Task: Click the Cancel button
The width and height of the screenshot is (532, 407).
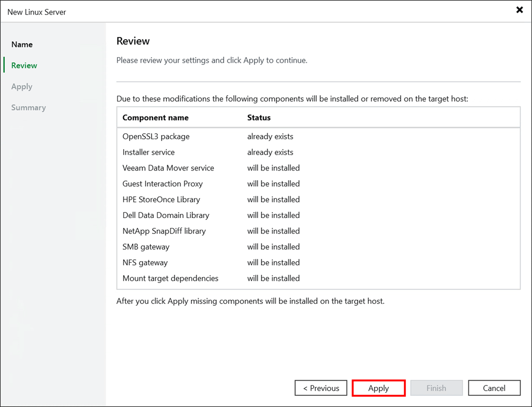Action: pos(494,388)
